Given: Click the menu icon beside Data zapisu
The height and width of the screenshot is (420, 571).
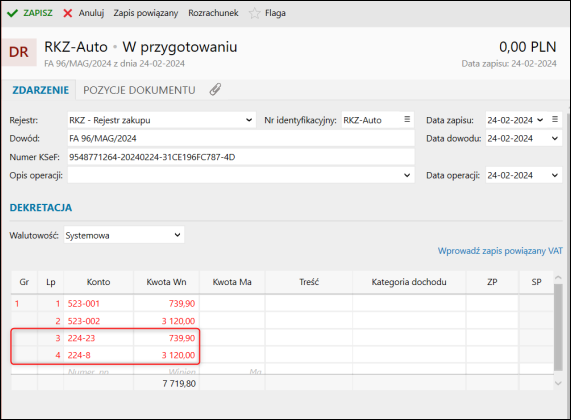Looking at the screenshot, I should (x=555, y=119).
